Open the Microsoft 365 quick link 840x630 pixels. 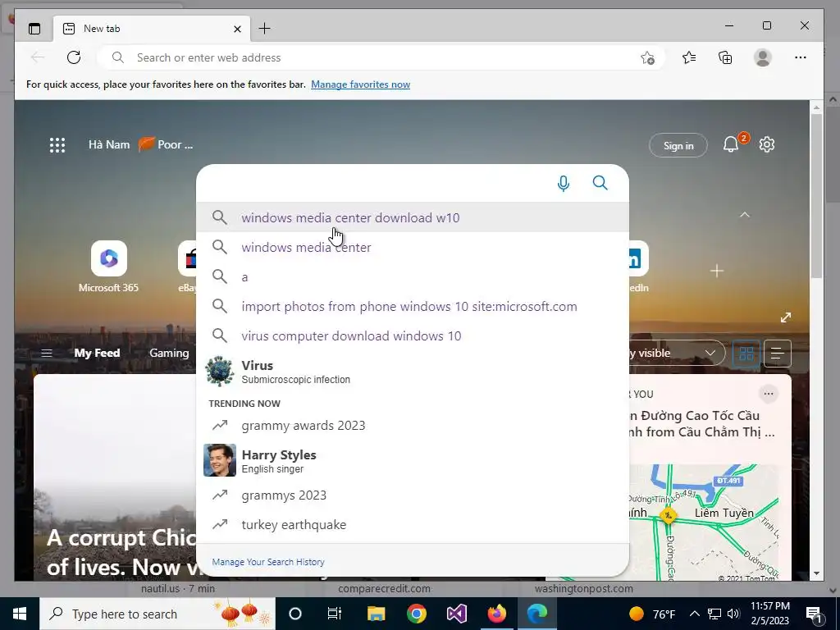109,267
